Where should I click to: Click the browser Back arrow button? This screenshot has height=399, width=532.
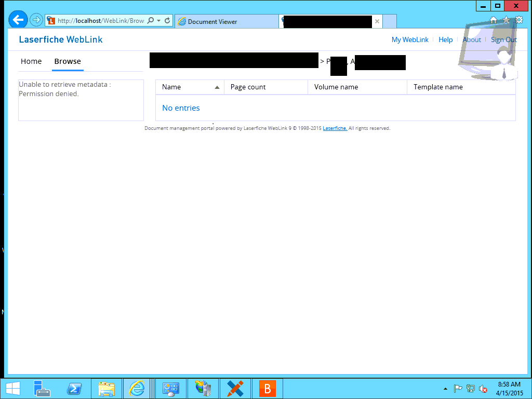pos(18,20)
